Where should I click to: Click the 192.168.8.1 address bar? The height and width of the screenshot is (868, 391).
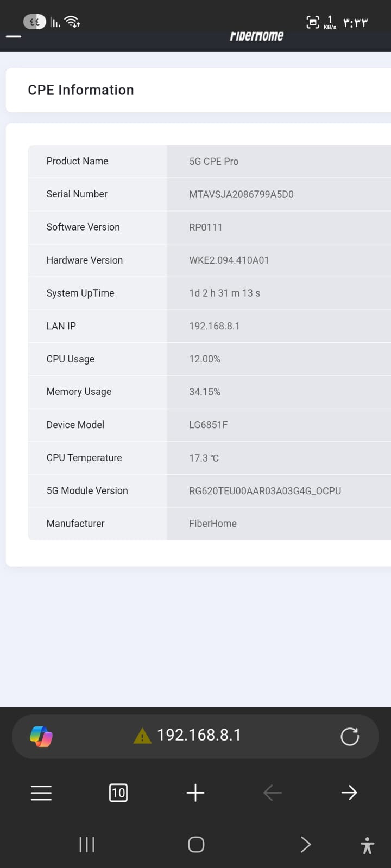click(x=199, y=735)
